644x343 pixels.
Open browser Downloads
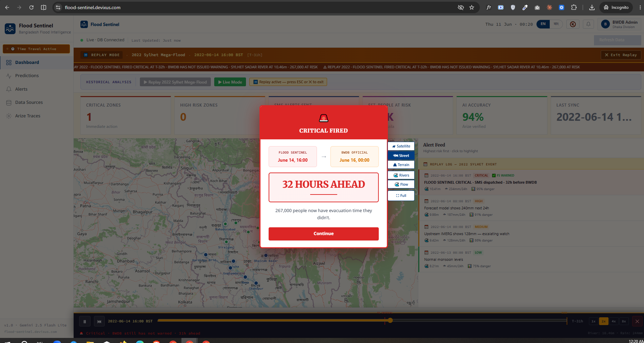[x=592, y=7]
